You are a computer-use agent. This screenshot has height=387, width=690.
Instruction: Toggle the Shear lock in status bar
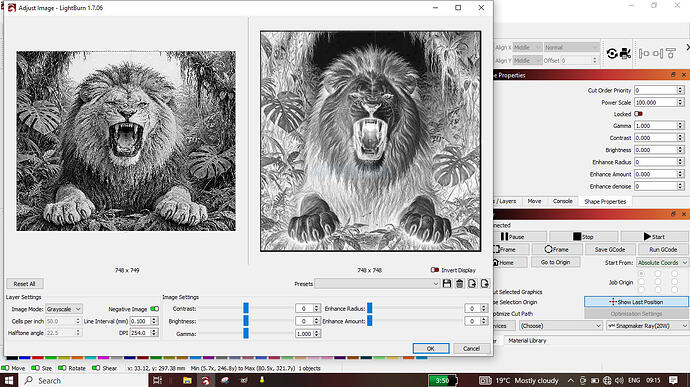tap(95, 368)
